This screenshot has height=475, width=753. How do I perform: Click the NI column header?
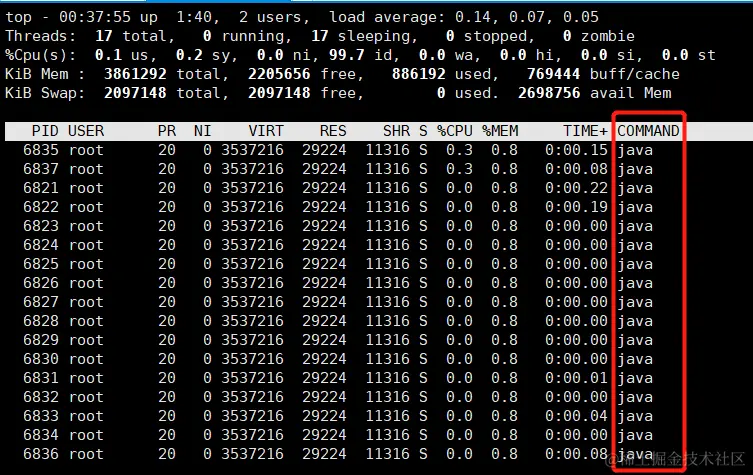point(203,131)
